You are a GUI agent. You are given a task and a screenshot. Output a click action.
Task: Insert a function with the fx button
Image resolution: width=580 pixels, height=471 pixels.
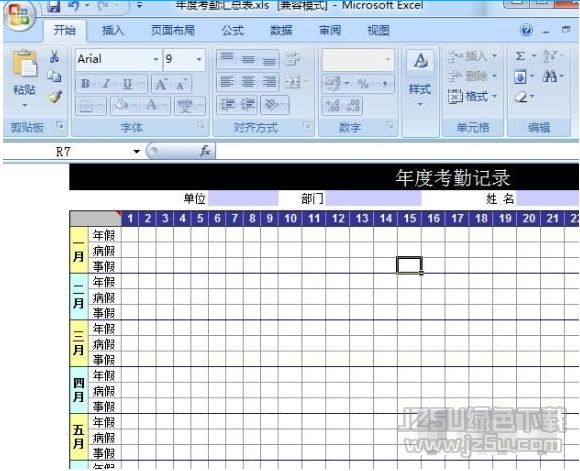(x=205, y=151)
